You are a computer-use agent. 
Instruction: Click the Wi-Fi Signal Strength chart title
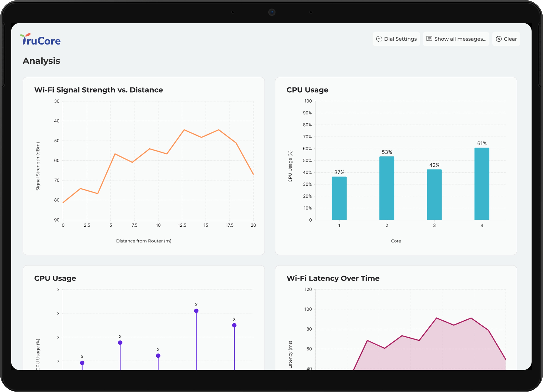click(98, 90)
